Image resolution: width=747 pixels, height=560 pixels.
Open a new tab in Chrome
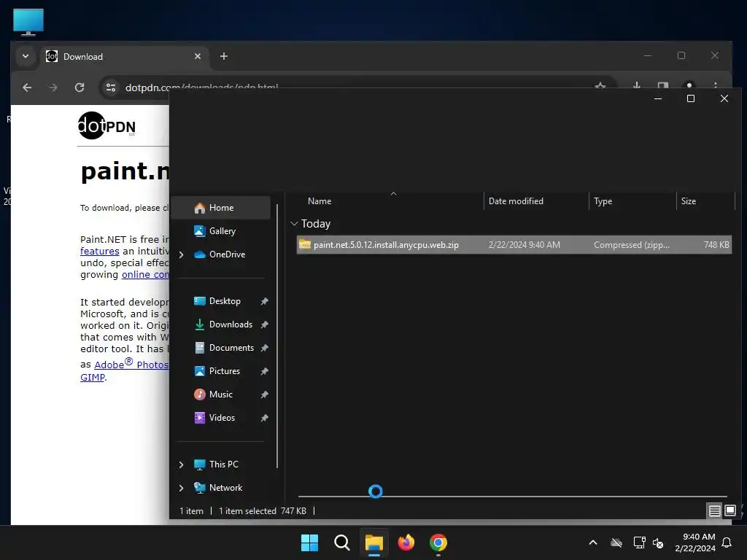click(x=223, y=56)
